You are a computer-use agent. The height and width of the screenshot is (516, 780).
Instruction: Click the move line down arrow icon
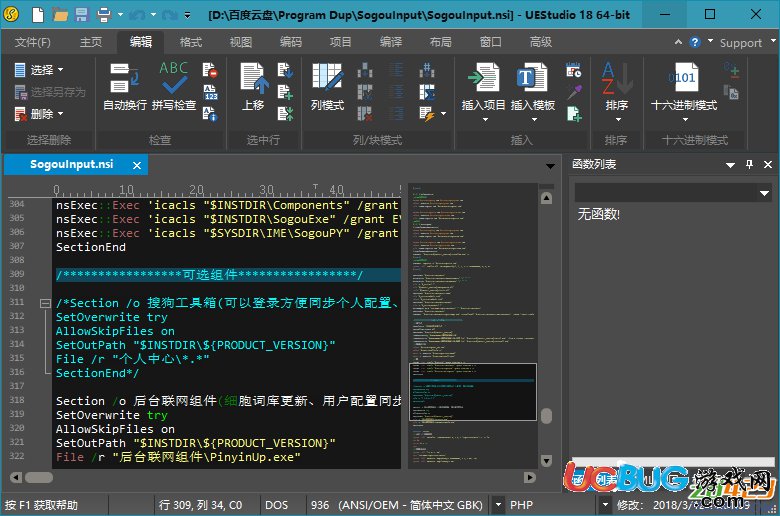point(285,70)
